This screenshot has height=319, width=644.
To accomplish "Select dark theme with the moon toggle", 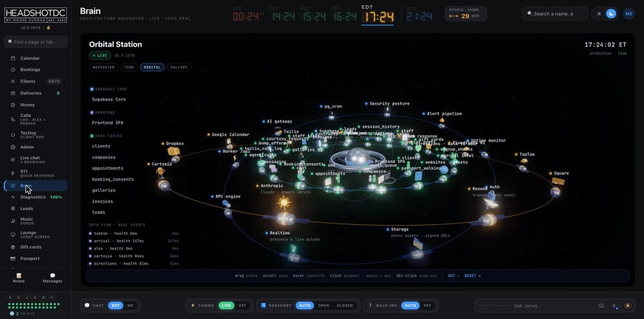I will click(x=611, y=14).
